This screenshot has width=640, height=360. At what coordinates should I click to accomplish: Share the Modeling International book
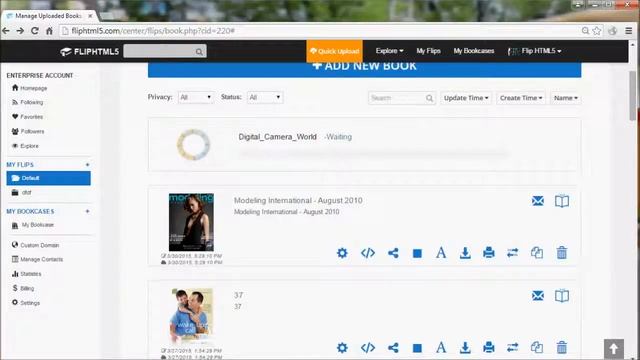click(393, 253)
